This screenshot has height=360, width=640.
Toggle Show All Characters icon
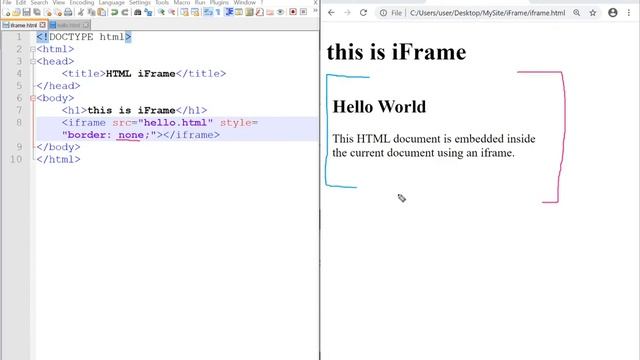pos(218,12)
